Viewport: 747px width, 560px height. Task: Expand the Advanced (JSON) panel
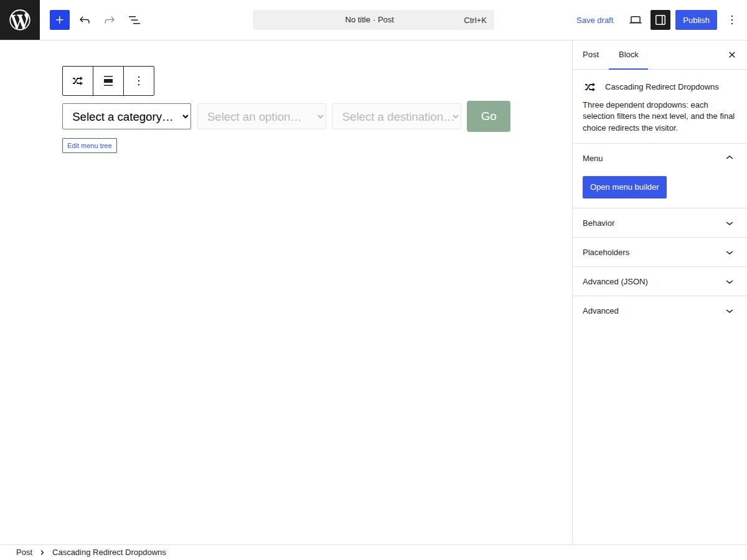click(660, 281)
